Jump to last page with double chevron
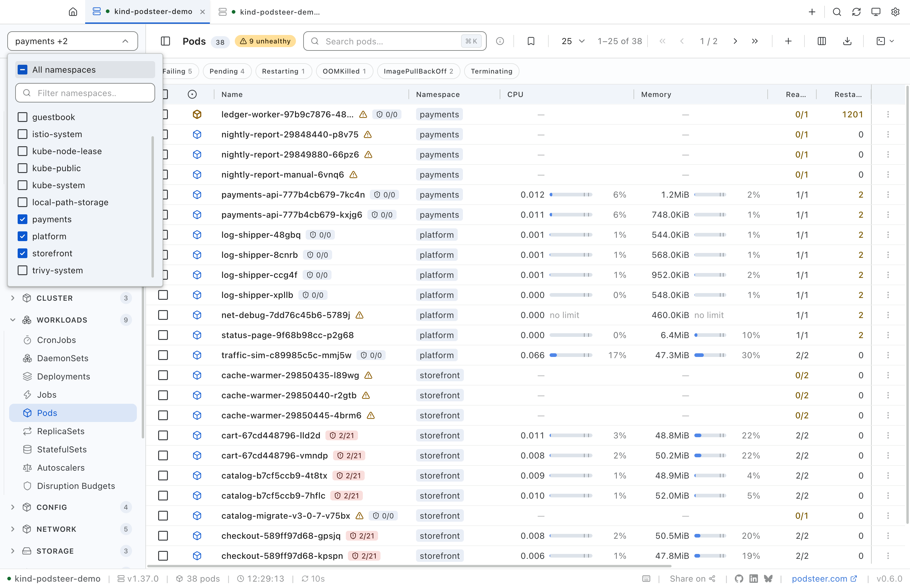The width and height of the screenshot is (910, 588). point(755,41)
